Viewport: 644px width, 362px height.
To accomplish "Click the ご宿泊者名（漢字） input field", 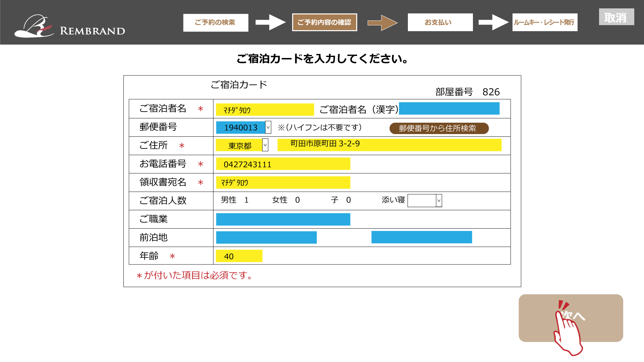I will [x=449, y=109].
